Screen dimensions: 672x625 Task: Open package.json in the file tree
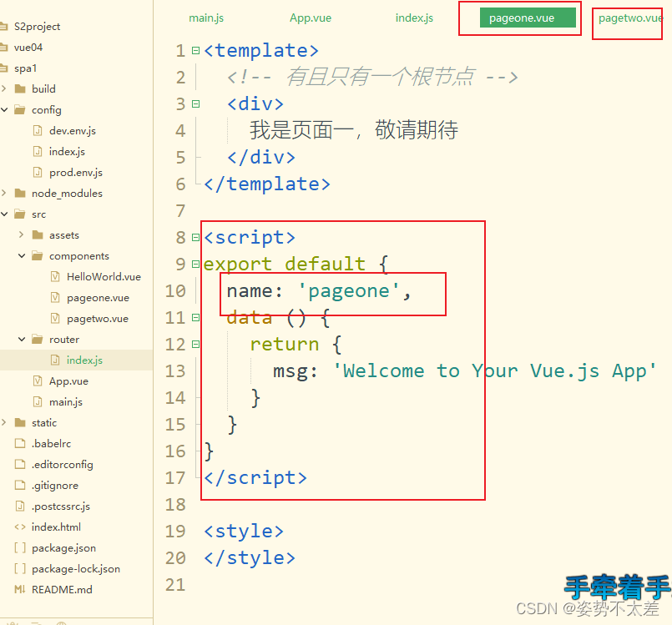(x=63, y=548)
